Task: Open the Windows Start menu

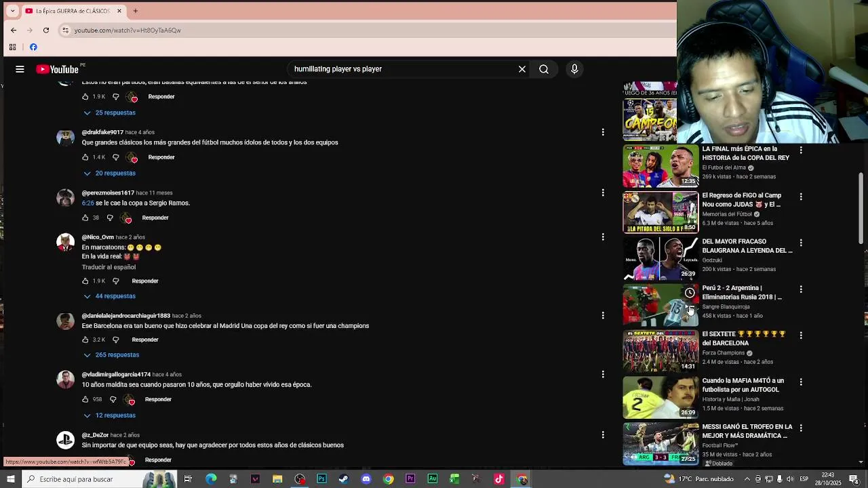Action: click(11, 479)
